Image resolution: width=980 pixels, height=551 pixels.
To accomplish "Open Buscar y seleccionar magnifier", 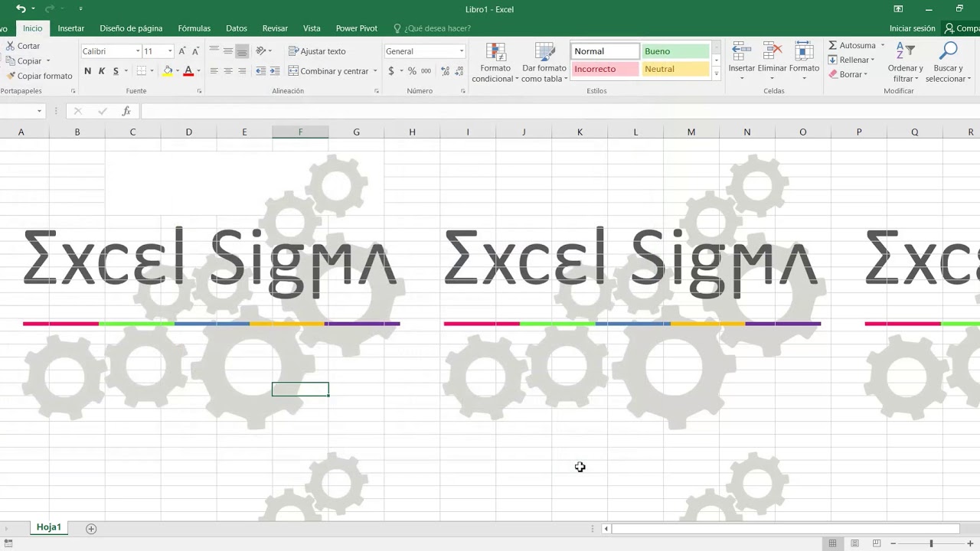I will pyautogui.click(x=948, y=63).
